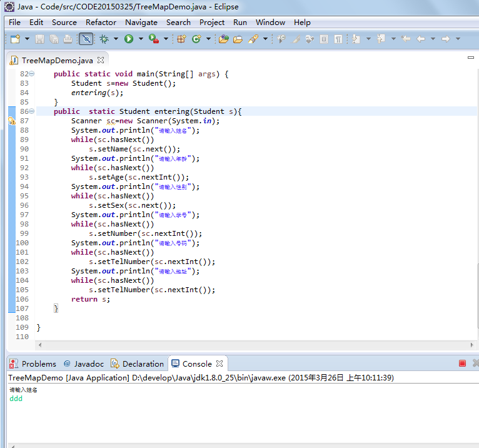Switch to the Problems tab
The image size is (479, 448).
tap(33, 364)
